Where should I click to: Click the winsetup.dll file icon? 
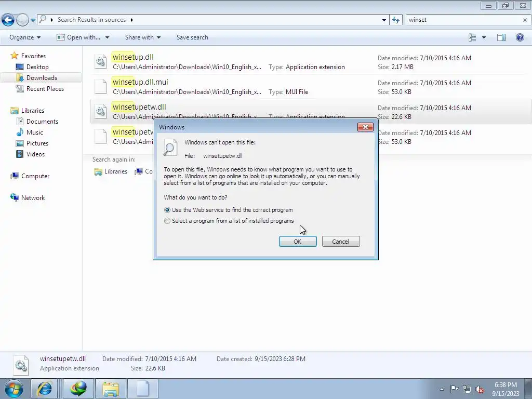click(x=101, y=62)
